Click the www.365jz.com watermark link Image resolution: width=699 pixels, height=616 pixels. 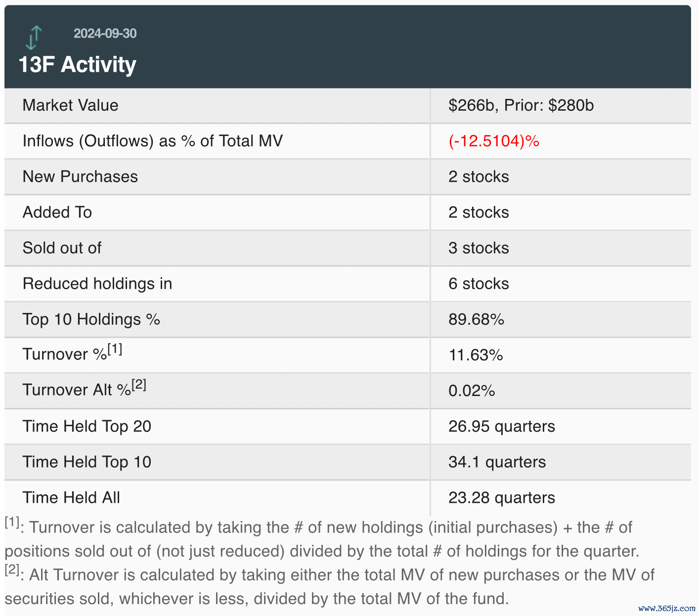pyautogui.click(x=666, y=609)
